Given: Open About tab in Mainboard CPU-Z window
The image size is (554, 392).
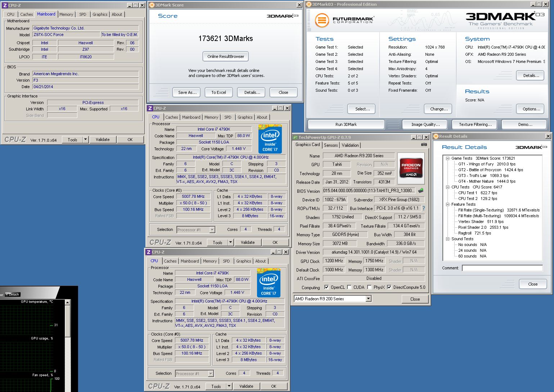Looking at the screenshot, I should pos(117,14).
